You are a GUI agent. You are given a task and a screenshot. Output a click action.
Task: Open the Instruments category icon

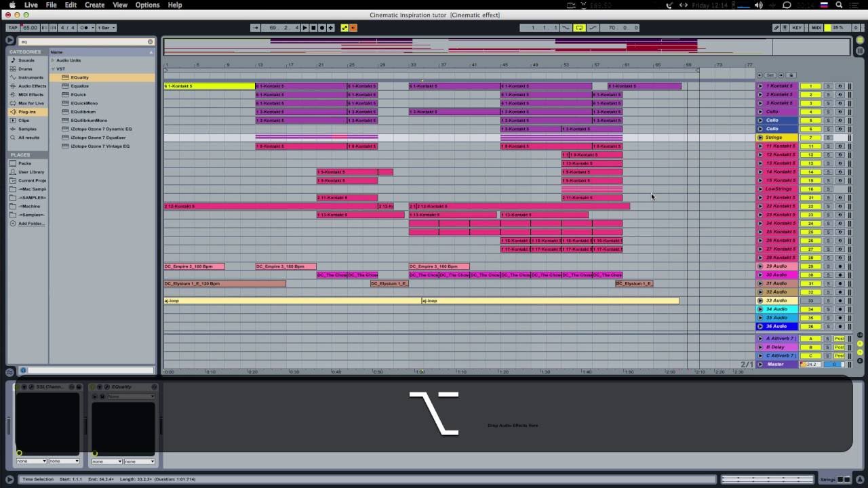click(x=13, y=77)
